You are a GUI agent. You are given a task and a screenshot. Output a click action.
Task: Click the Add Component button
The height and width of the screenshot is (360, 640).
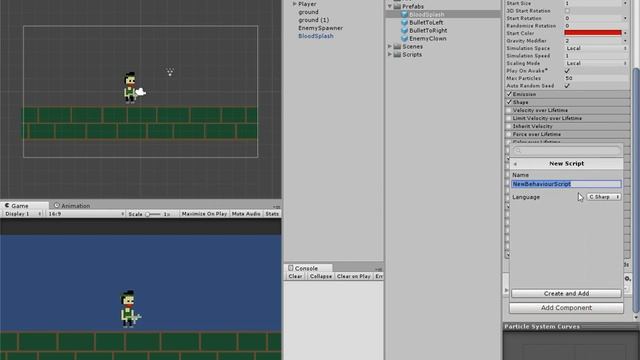566,308
